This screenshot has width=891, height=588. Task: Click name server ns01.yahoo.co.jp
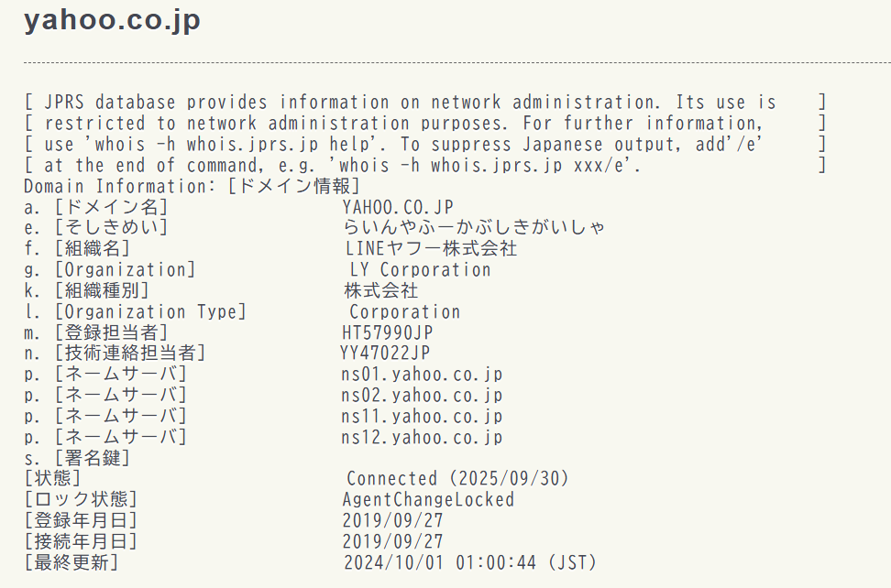click(422, 375)
